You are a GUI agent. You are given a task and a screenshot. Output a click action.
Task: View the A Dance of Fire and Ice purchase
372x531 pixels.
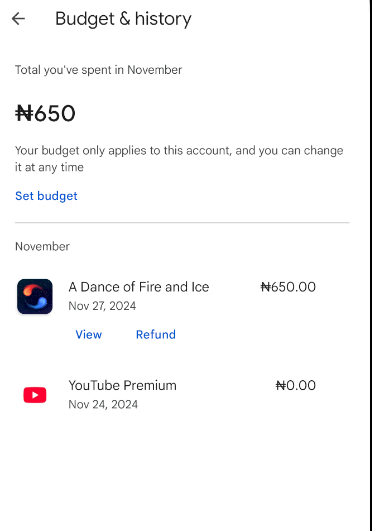[88, 335]
